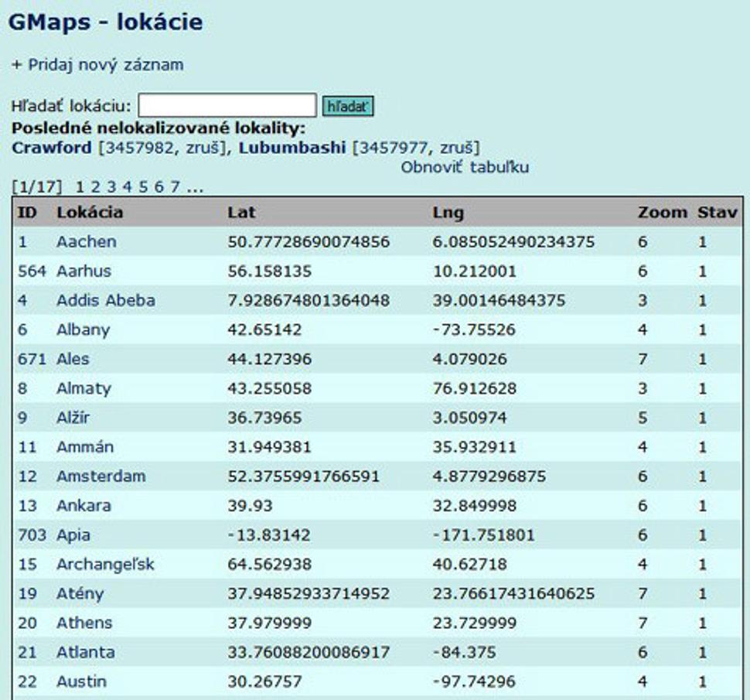This screenshot has height=700, width=750.
Task: Open the Aarhus location entry
Action: point(84,271)
